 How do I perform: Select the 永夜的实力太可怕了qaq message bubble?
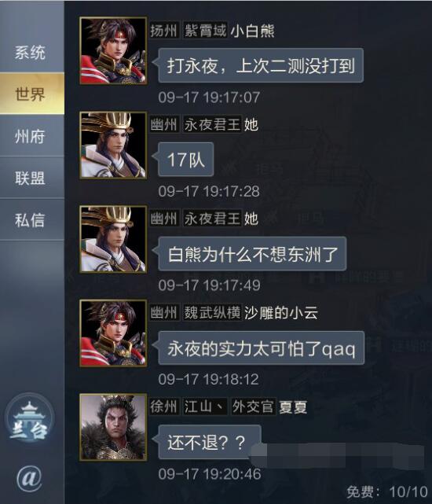[x=261, y=348]
